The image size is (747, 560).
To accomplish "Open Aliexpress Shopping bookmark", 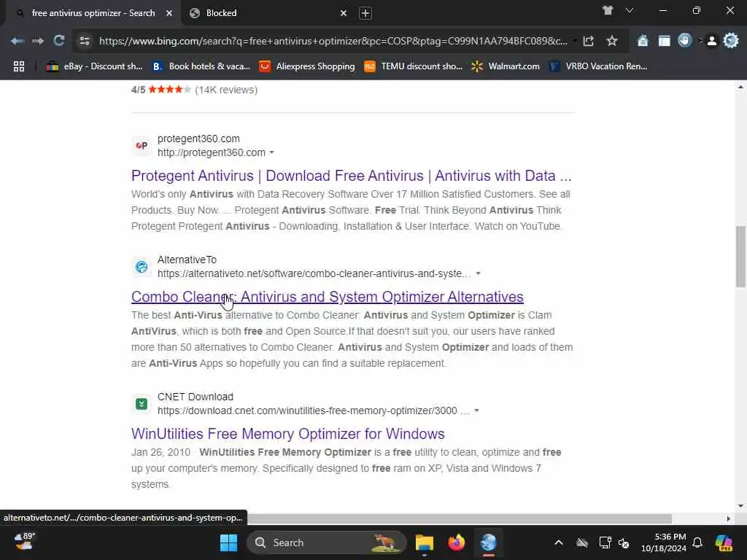I will pos(307,66).
